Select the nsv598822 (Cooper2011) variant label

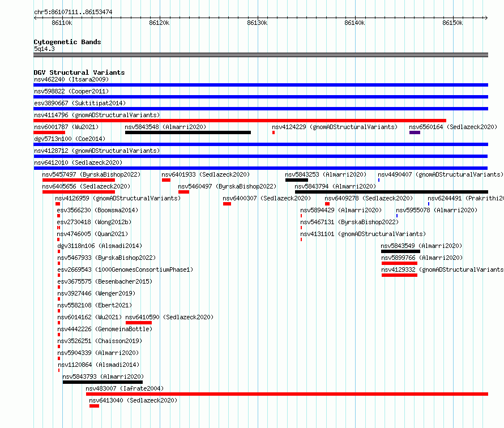71,91
